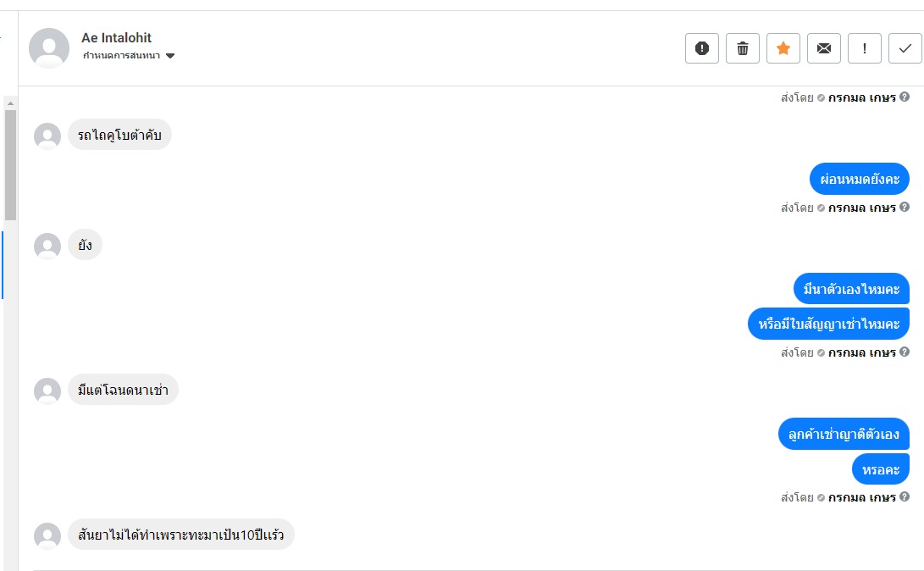
Task: Click the ผ่อนหมดยังคะ blue message bubble
Action: [x=859, y=179]
